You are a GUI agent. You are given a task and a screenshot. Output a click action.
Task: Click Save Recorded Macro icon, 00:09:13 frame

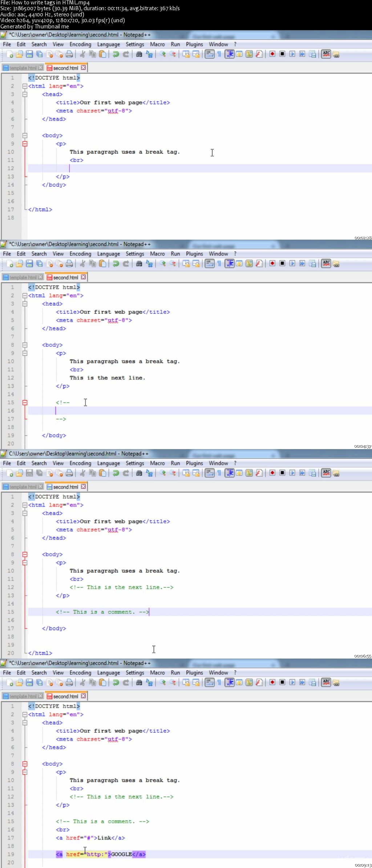312,683
